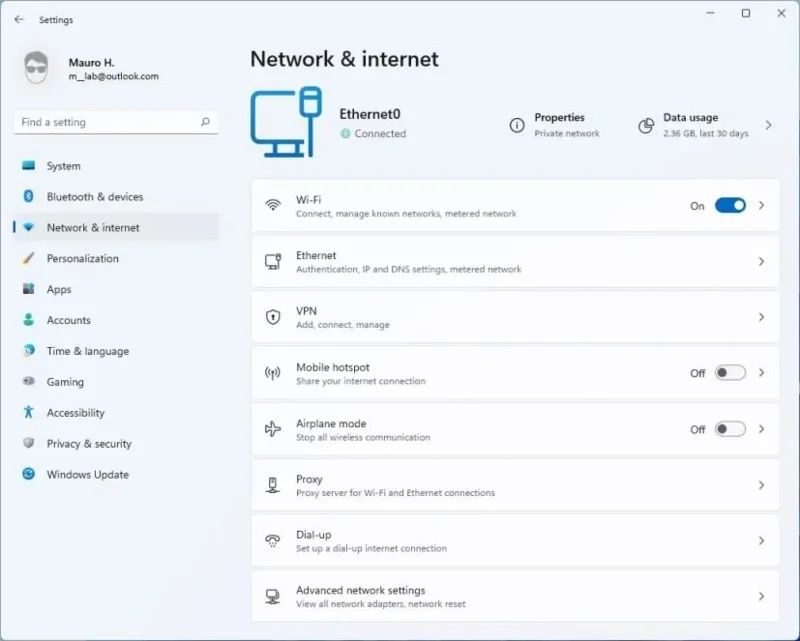
Task: Expand the Dial-up row chevron
Action: [x=761, y=540]
